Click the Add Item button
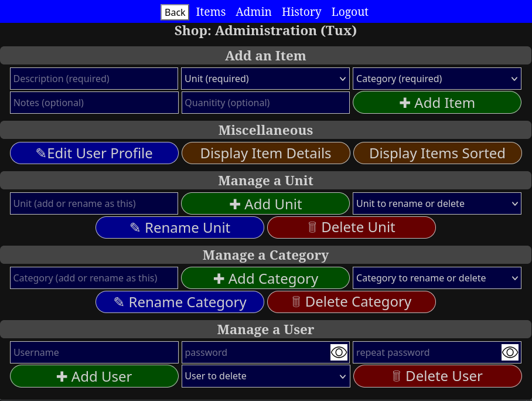This screenshot has height=401, width=532. tap(437, 103)
